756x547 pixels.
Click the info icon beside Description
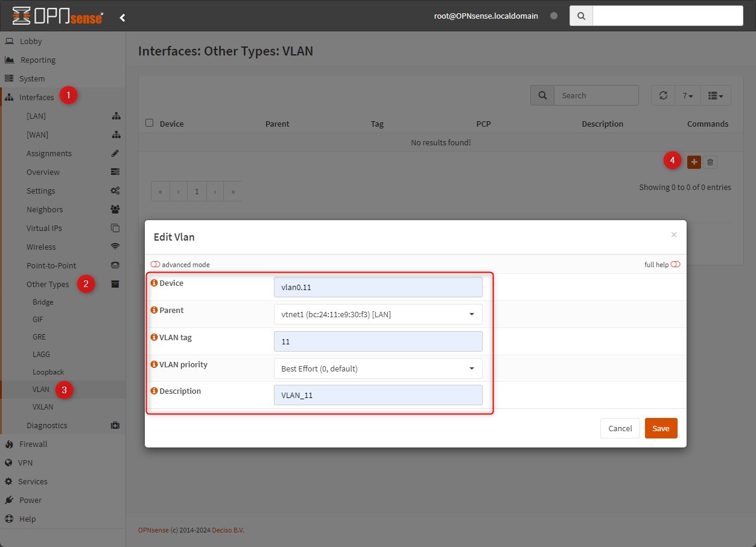click(154, 391)
